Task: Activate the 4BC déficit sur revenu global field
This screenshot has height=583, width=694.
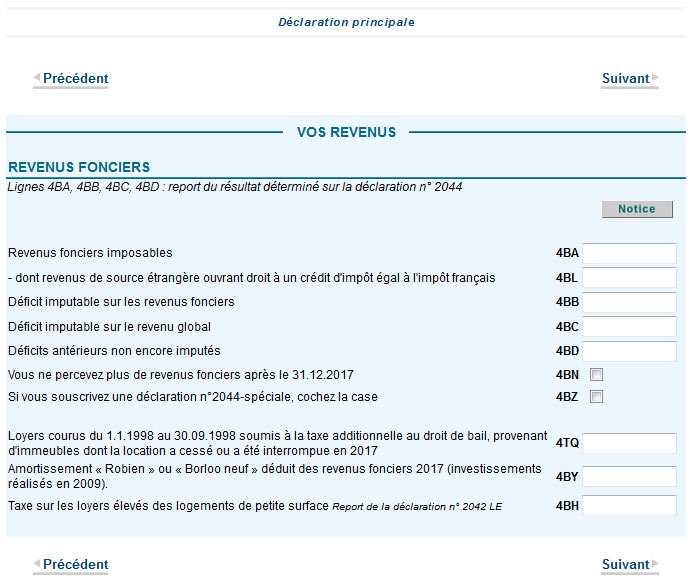Action: [629, 326]
